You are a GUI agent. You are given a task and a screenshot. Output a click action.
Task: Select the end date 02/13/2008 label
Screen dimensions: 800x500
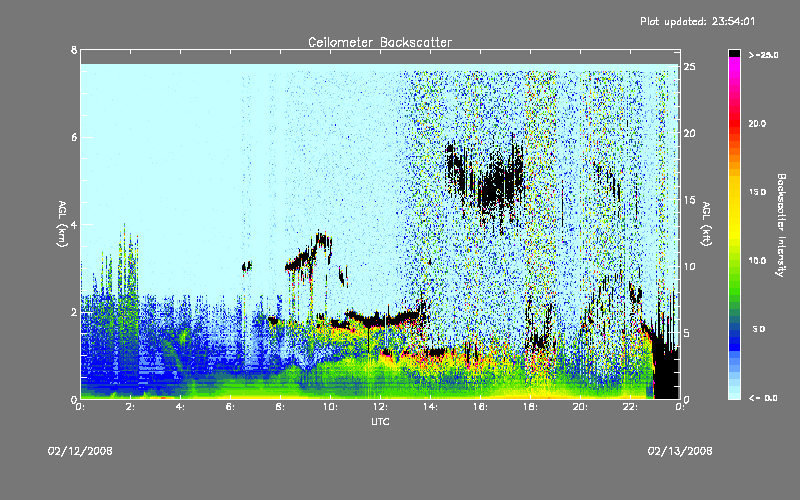pyautogui.click(x=680, y=451)
